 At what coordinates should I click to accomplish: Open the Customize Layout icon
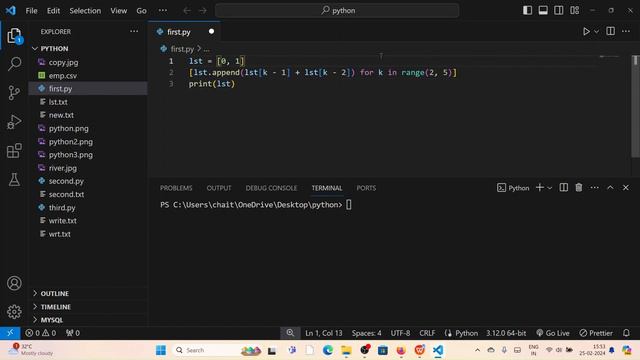click(x=574, y=10)
